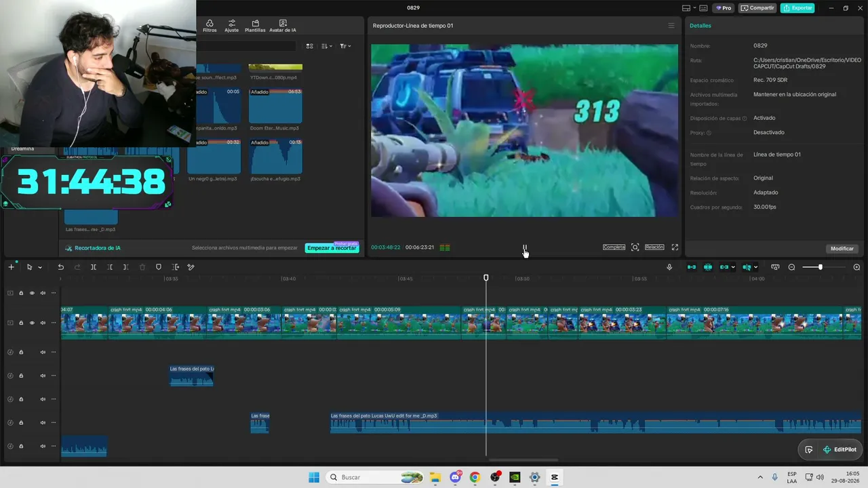The width and height of the screenshot is (868, 488).
Task: Add a new track with the plus icon
Action: click(x=11, y=267)
